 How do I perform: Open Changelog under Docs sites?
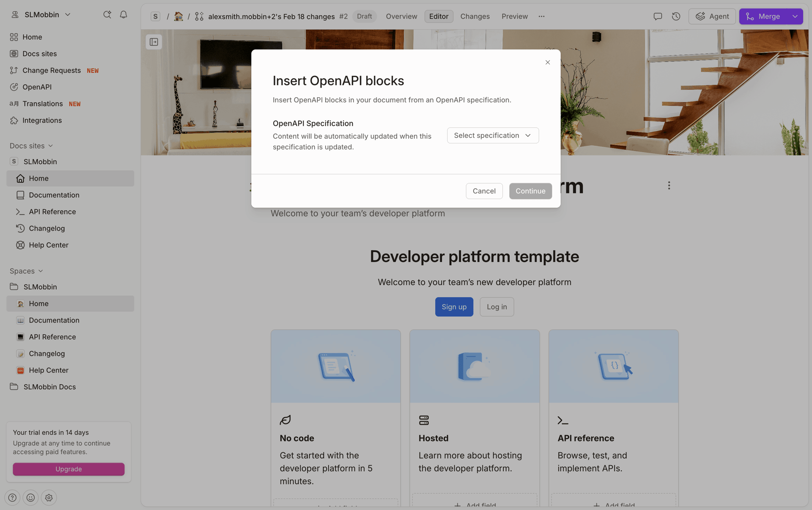click(x=70, y=229)
